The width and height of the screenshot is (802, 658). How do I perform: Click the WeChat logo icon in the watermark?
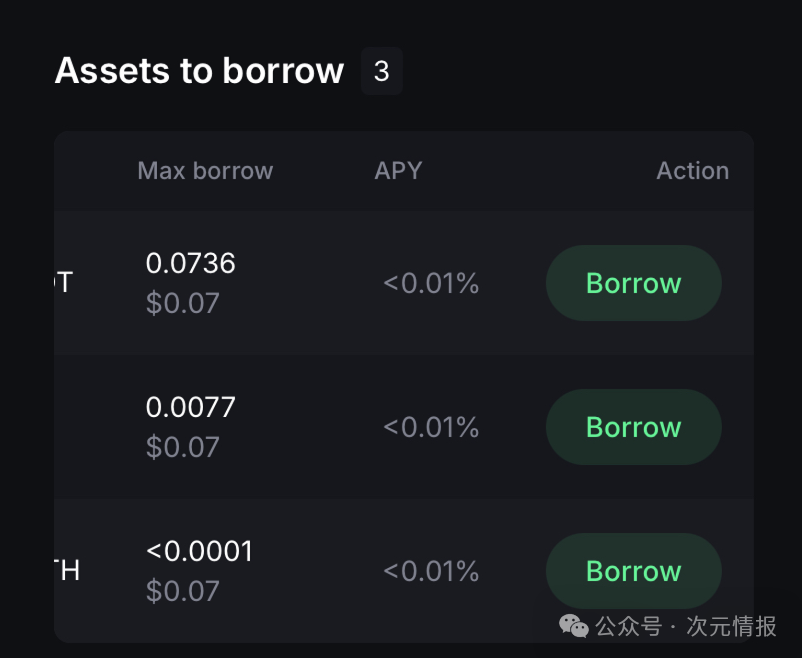(574, 626)
